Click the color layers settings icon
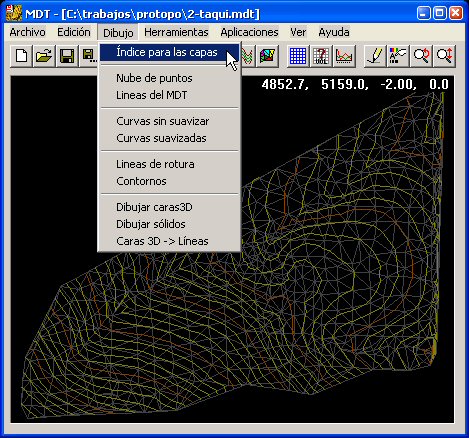Image resolution: width=469 pixels, height=438 pixels. coord(398,56)
